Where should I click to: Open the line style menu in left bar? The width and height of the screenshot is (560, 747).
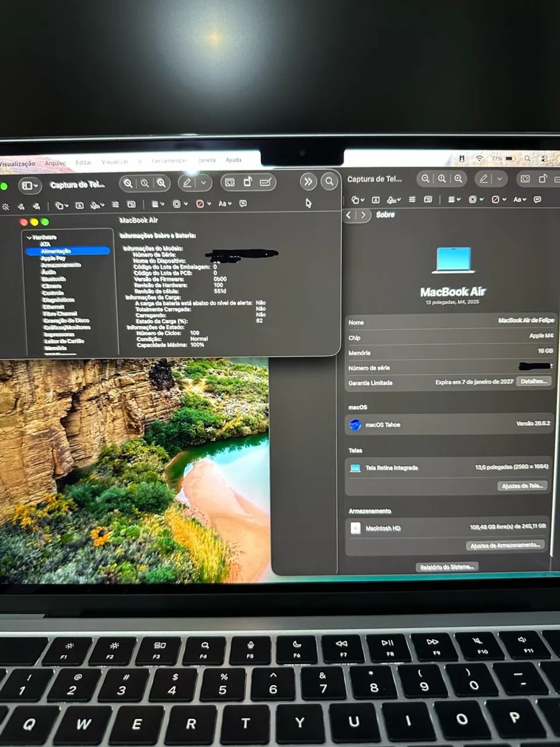157,204
